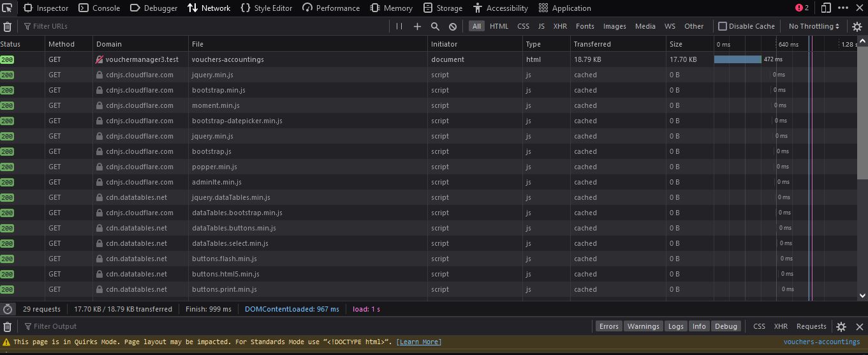868x355 pixels.
Task: Click the Filter Output input field
Action: tap(306, 326)
